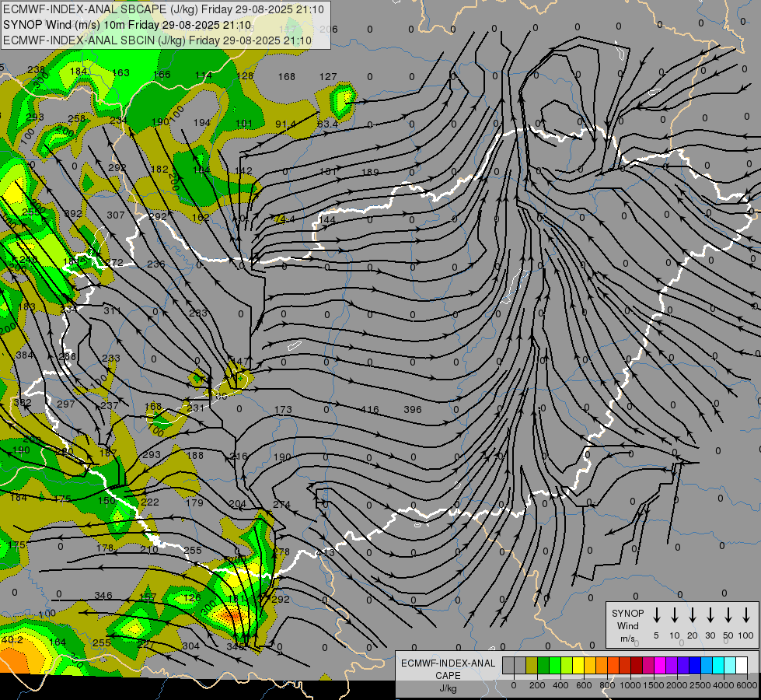Screen dimensions: 761x700
Task: Click the 6000 tick on the CAPE scale
Action: (747, 685)
